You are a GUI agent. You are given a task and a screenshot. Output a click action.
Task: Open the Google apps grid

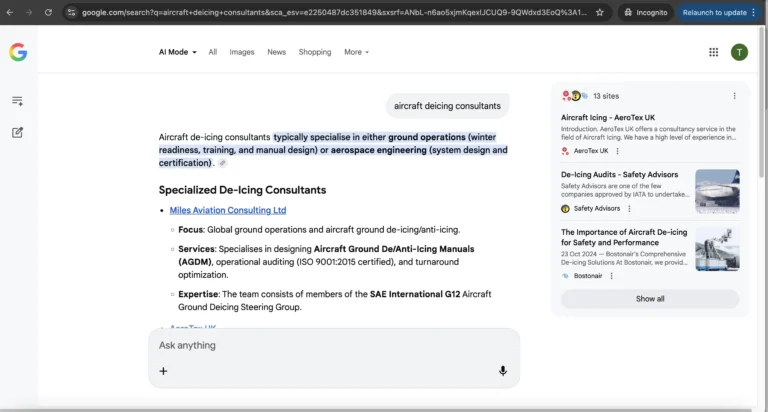click(713, 52)
